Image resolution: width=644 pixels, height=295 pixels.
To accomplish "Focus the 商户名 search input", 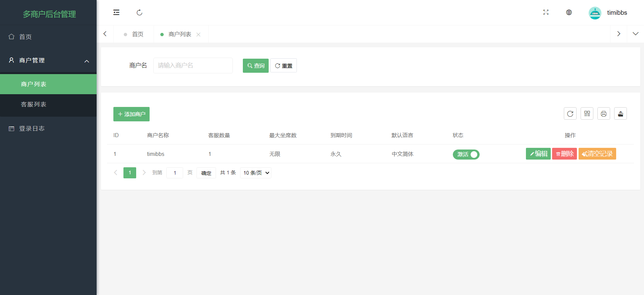I will click(193, 65).
